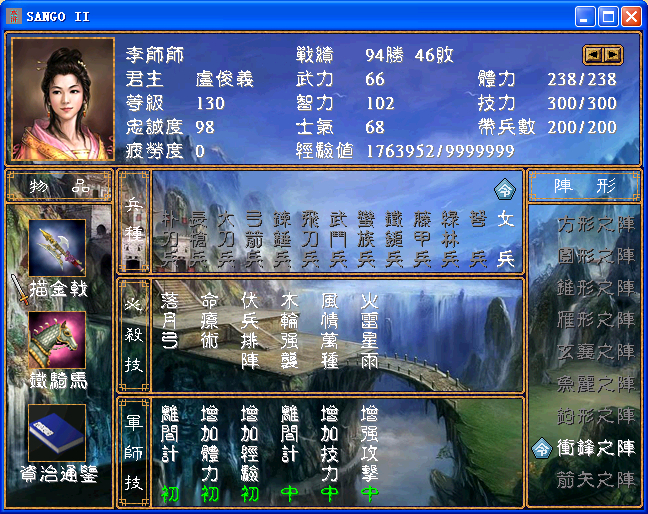The height and width of the screenshot is (514, 648).
Task: Click the experience value 1763952/9999999
Action: click(440, 151)
